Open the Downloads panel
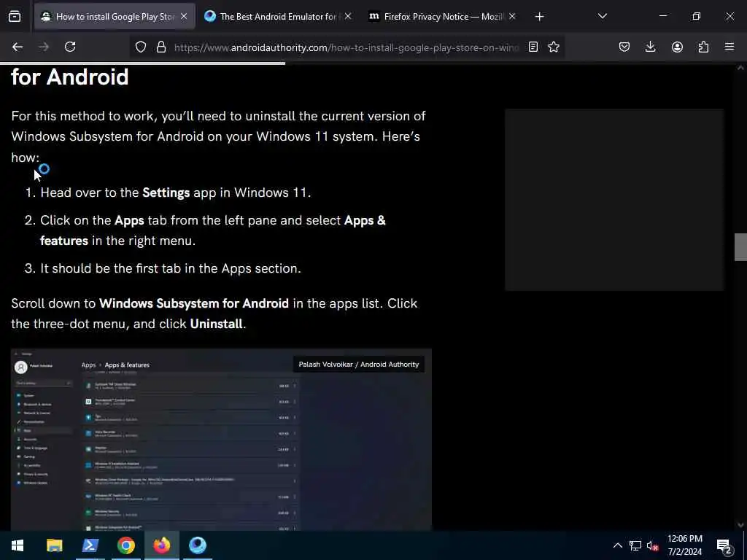 pos(650,47)
